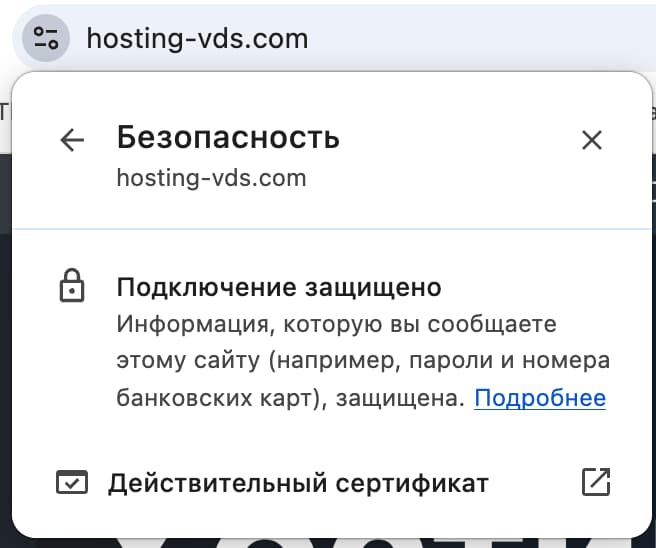Click the divider line under popup header
The width and height of the screenshot is (656, 548).
click(328, 227)
